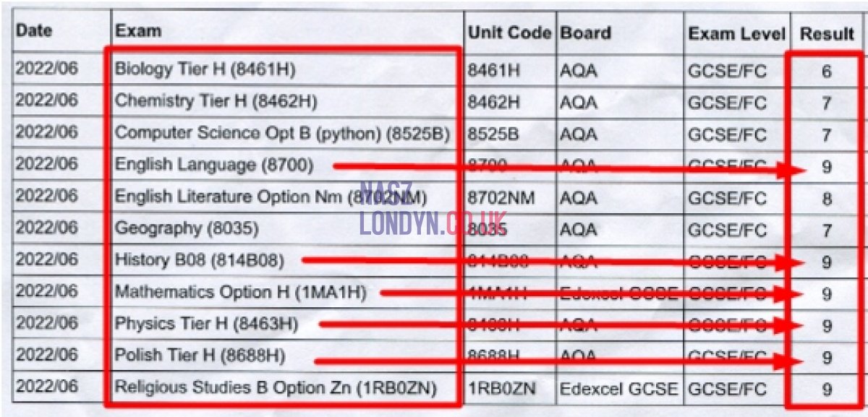This screenshot has height=417, width=868.
Task: Click Religious Studies B Option Zn exam
Action: (x=276, y=388)
